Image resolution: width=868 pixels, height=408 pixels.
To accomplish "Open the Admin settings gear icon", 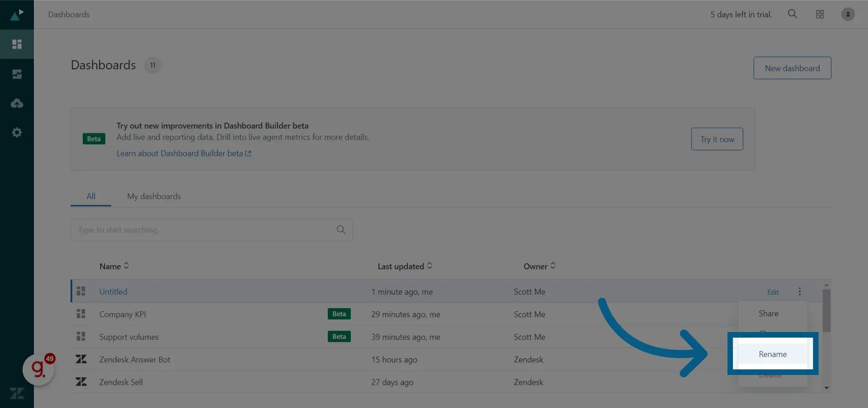I will [x=17, y=133].
